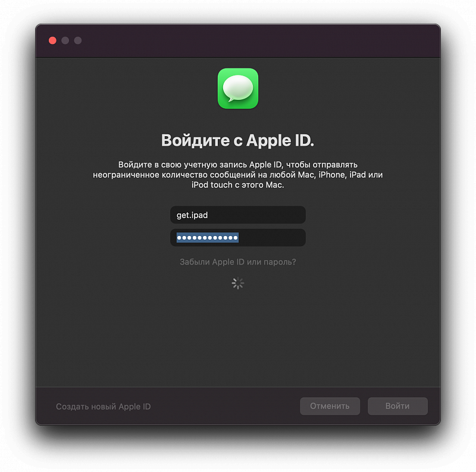Viewport: 476px width, 472px height.
Task: Close the window with the red button
Action: click(x=52, y=40)
